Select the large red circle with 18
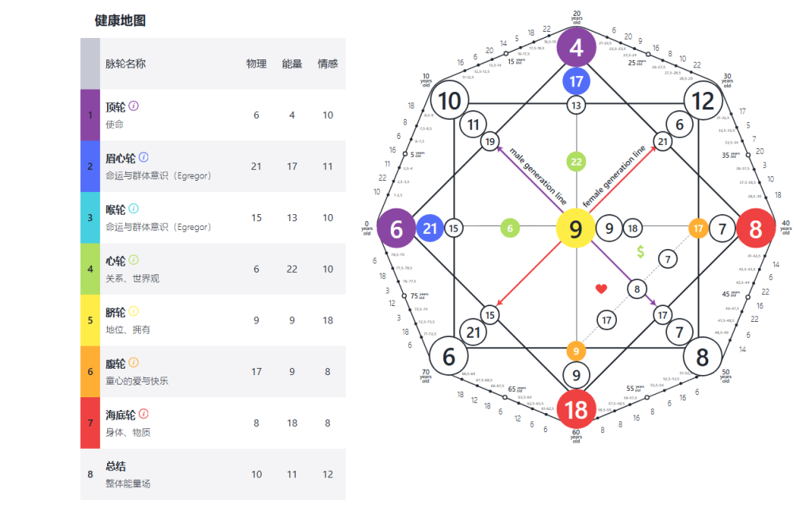 point(576,410)
